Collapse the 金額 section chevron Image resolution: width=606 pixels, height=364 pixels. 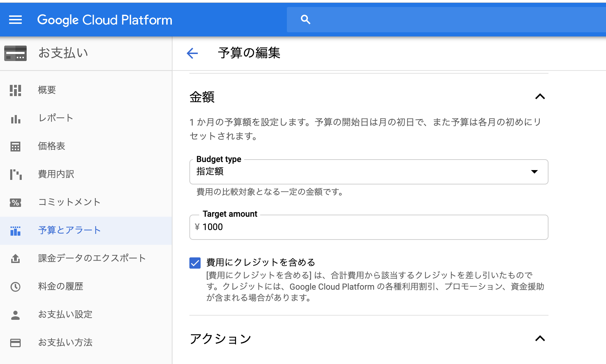(x=540, y=97)
